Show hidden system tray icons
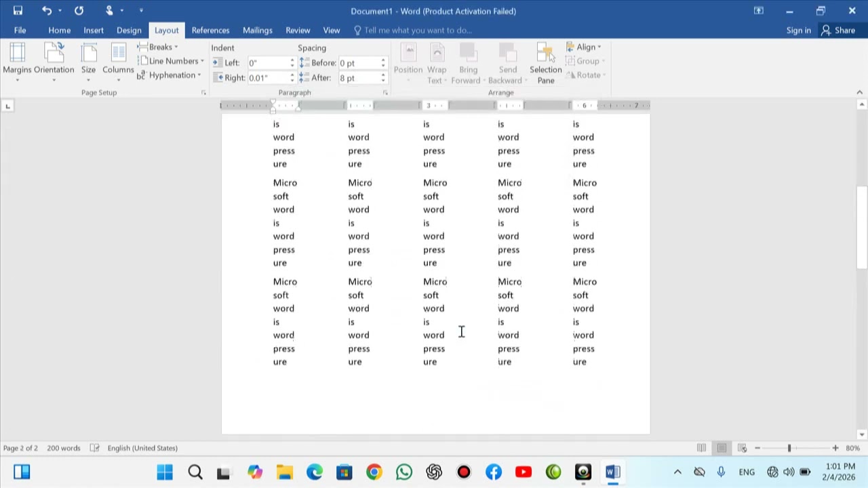Screen dimensions: 868x488 pos(677,472)
